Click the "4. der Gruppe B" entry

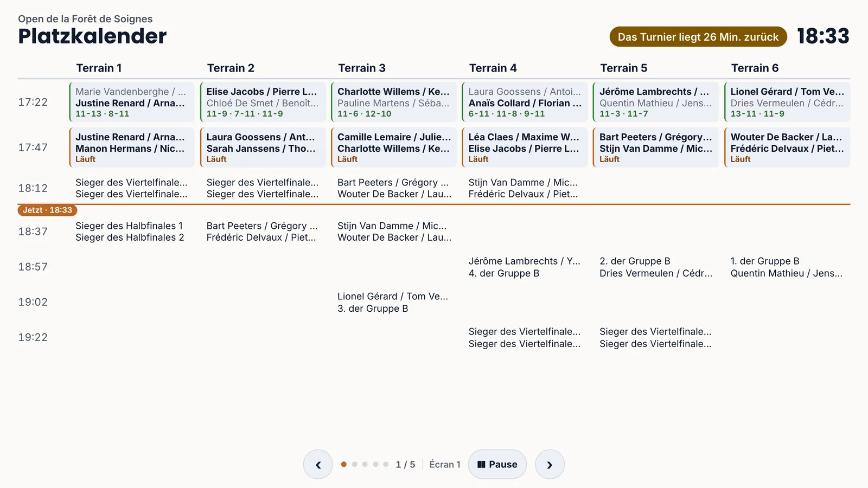(504, 273)
